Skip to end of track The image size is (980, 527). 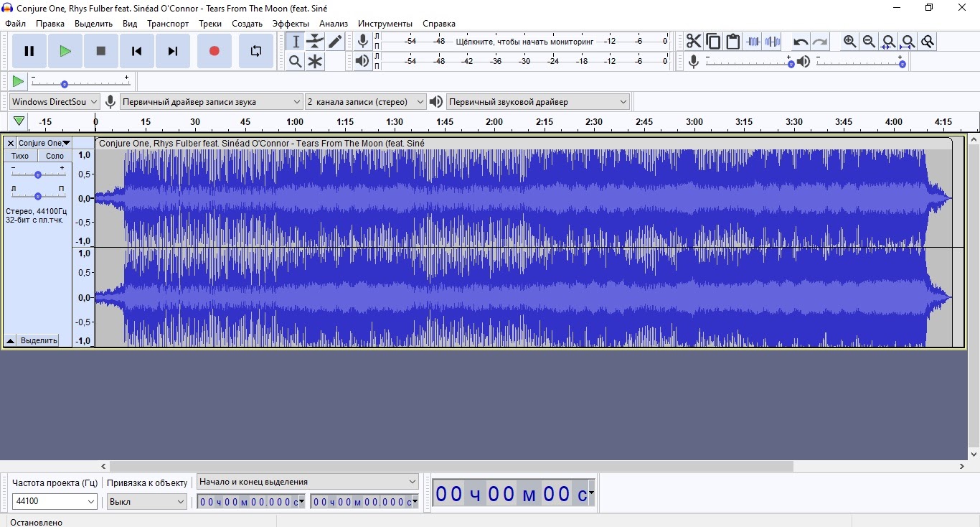172,51
